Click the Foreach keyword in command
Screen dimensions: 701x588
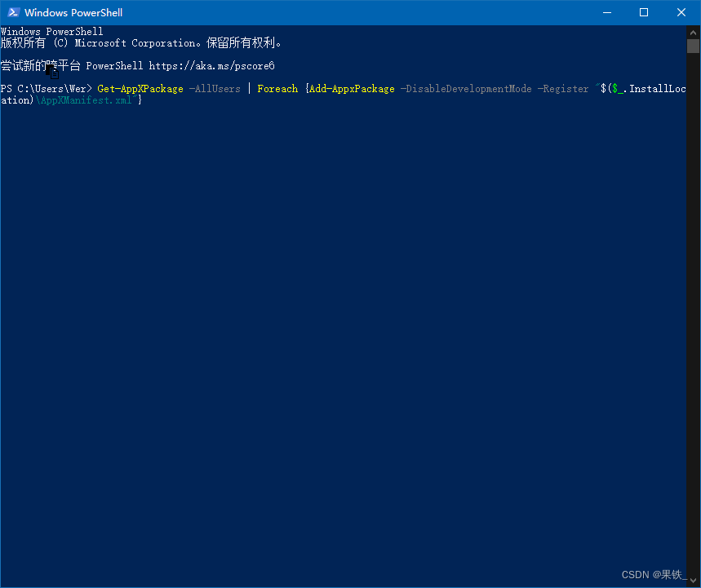tap(277, 89)
